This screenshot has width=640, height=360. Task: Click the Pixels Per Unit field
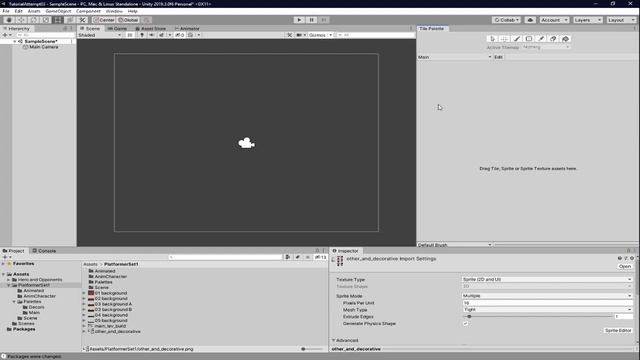pyautogui.click(x=547, y=303)
